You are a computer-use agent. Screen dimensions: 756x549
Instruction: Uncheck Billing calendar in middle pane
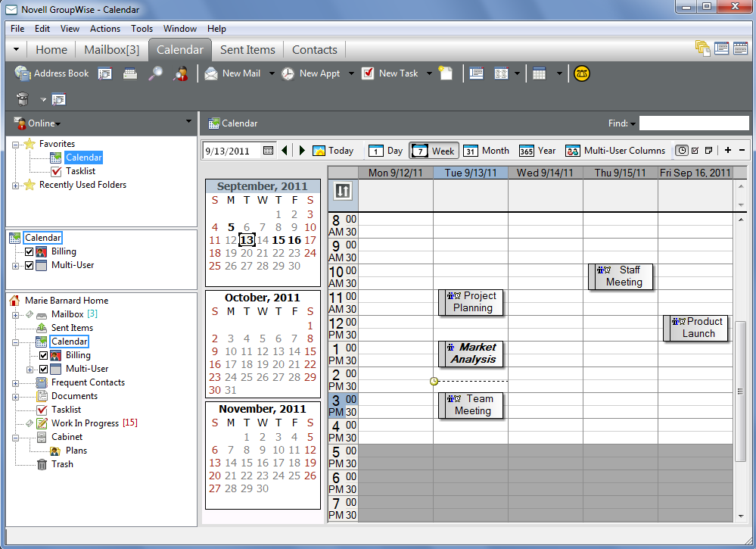29,252
